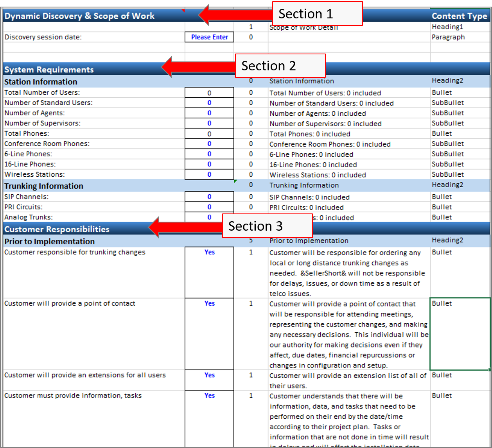492x448 pixels.
Task: Select the Section 1 callout box
Action: point(317,14)
